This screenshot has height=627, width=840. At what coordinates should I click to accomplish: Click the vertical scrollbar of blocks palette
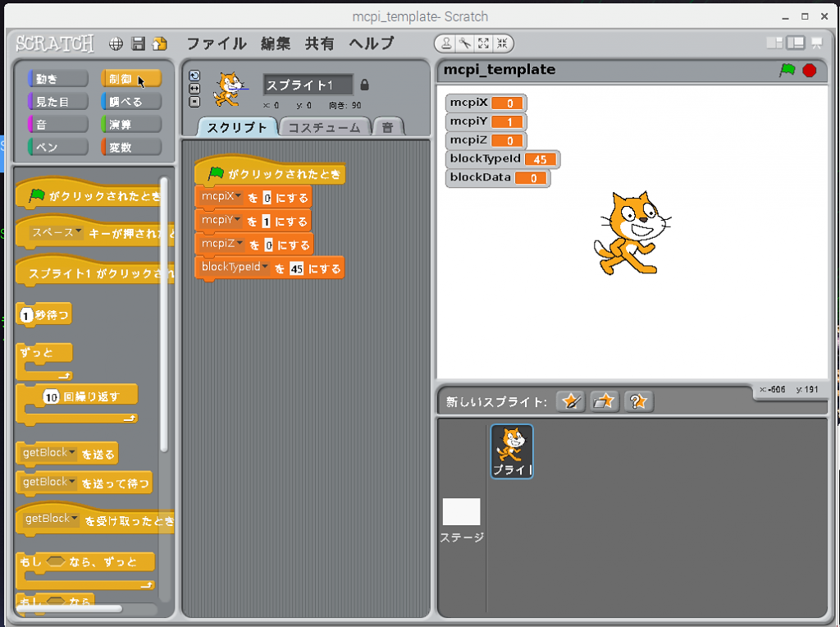(x=164, y=315)
